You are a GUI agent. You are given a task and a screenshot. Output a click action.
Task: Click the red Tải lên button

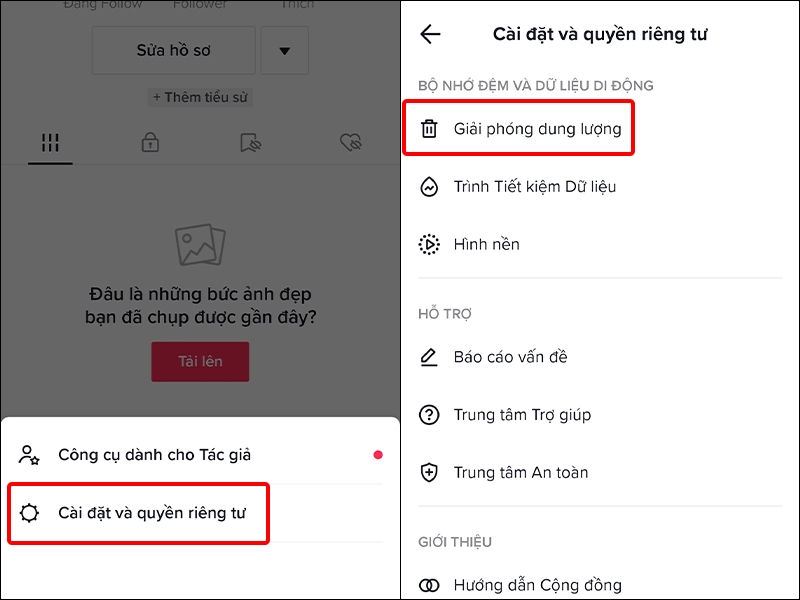(x=200, y=362)
